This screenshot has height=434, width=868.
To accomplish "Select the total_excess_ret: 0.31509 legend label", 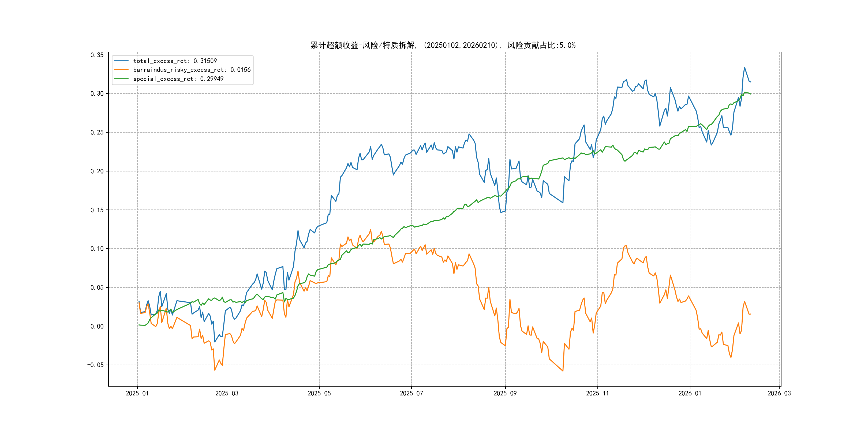I will pos(175,61).
